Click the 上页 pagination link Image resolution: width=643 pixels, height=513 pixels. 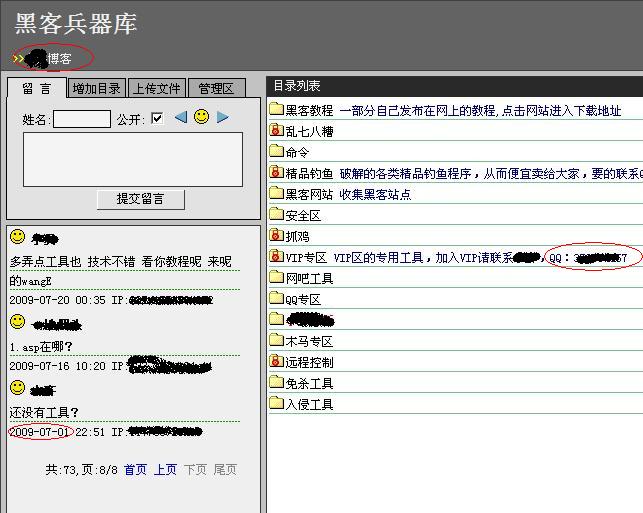(165, 469)
